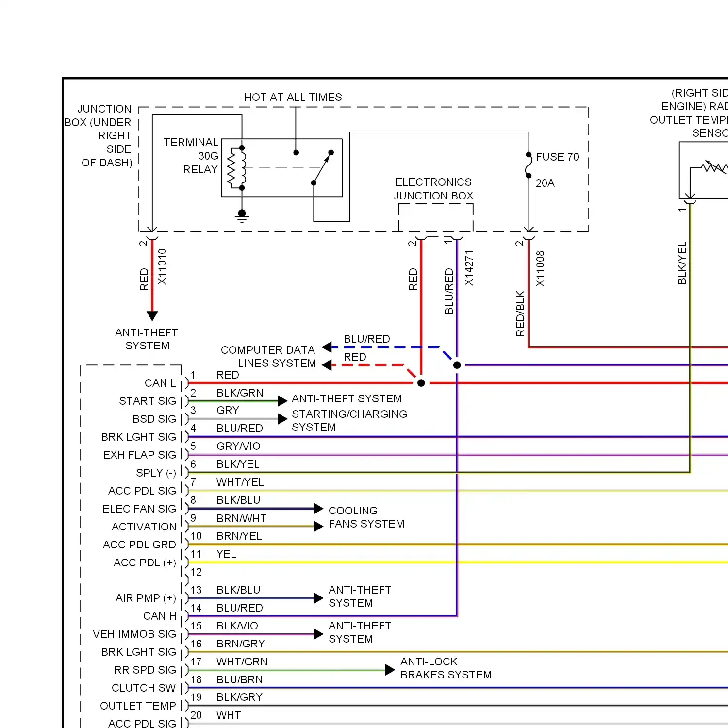Click the arrowhead on BLK/GRN wire

point(282,401)
